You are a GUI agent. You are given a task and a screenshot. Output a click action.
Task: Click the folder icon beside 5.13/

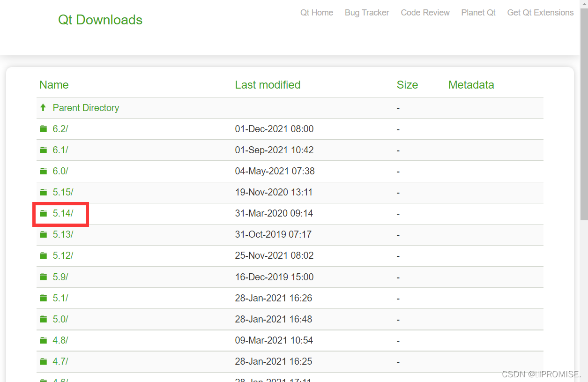43,234
